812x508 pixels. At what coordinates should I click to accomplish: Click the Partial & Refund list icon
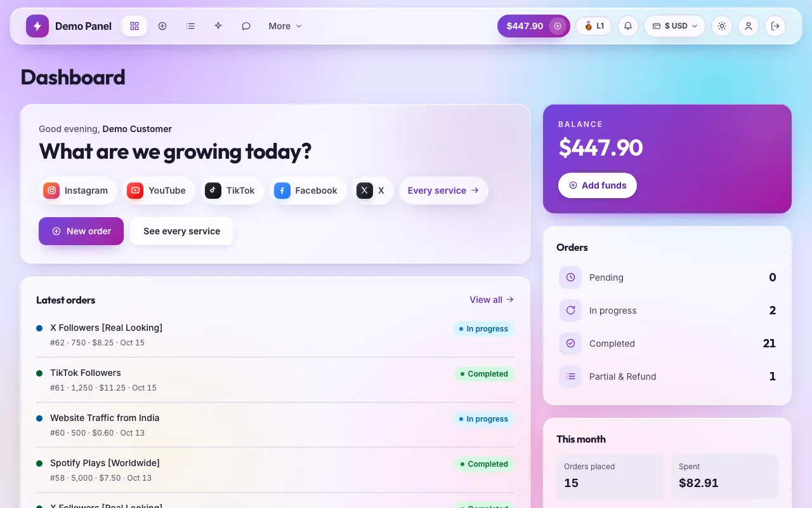(x=570, y=377)
